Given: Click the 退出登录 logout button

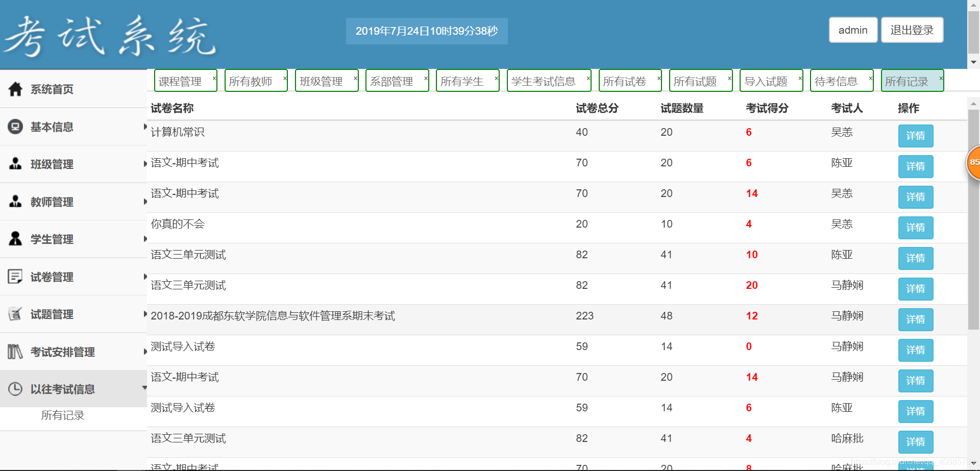Looking at the screenshot, I should (912, 30).
